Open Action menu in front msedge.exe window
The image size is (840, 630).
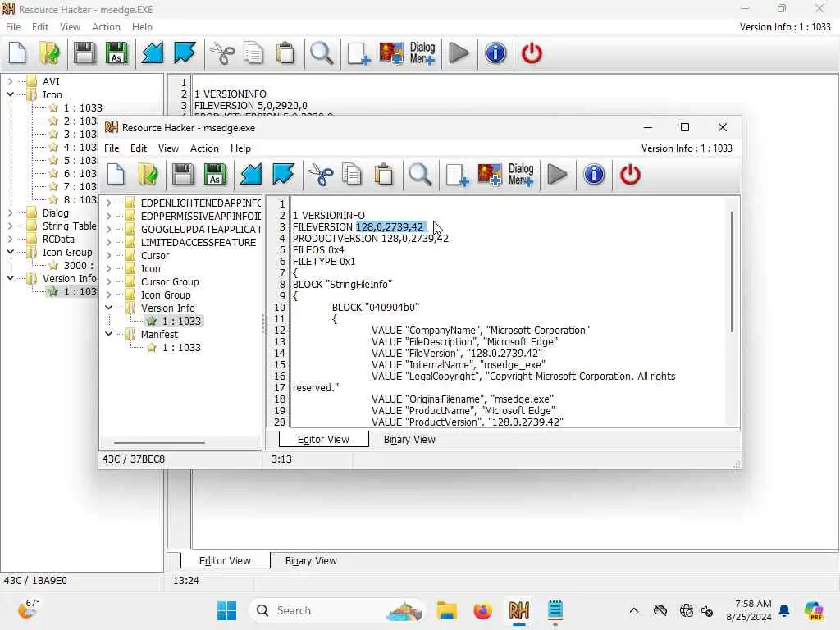[x=204, y=148]
